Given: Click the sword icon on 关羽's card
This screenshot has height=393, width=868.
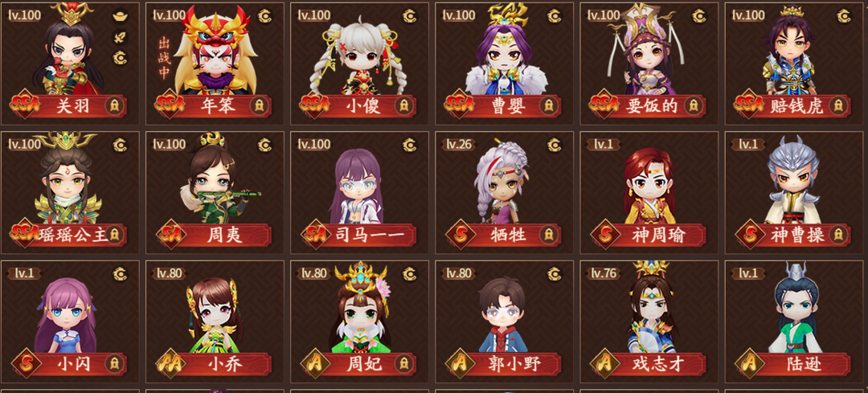Looking at the screenshot, I should click(120, 37).
